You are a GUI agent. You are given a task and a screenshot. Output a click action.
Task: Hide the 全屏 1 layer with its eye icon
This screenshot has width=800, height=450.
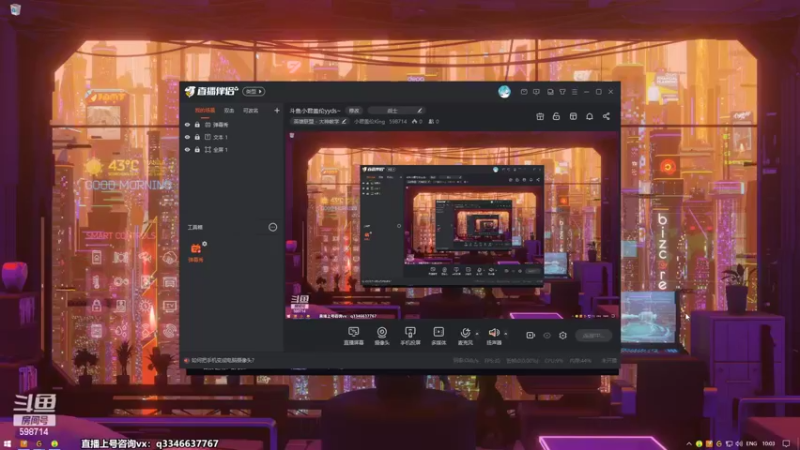pos(187,150)
